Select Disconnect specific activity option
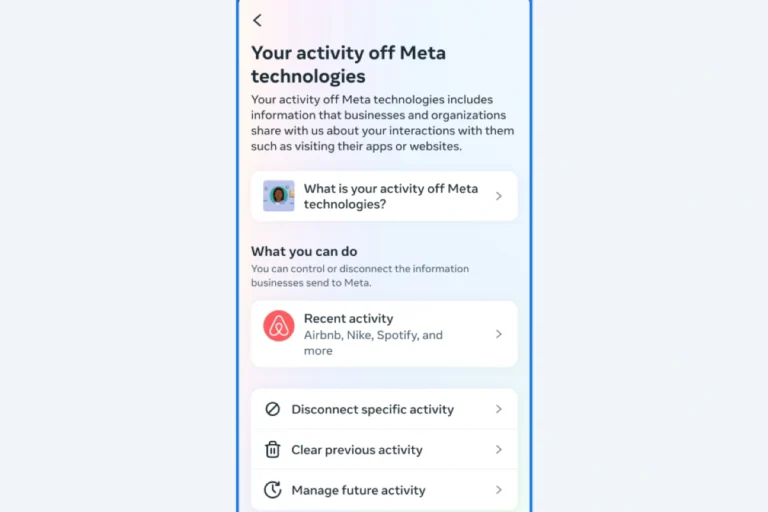The image size is (768, 512). [x=384, y=409]
